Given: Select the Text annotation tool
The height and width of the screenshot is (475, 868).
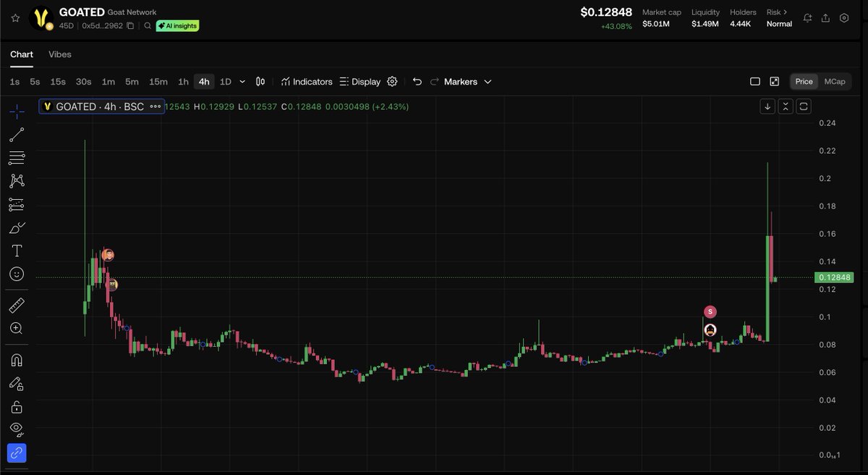Looking at the screenshot, I should 16,251.
